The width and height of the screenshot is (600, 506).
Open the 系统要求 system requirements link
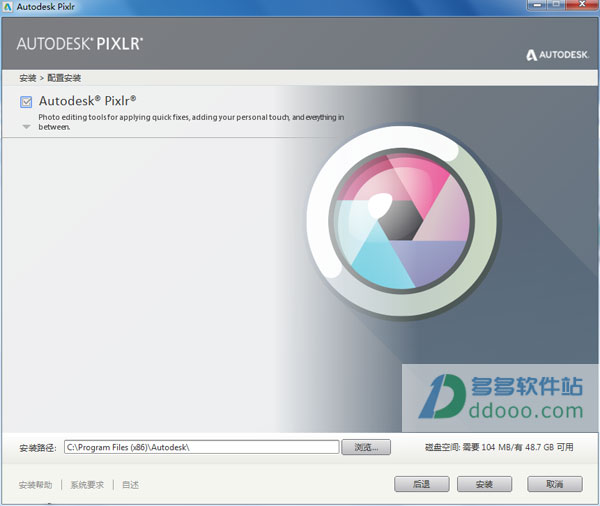(87, 485)
